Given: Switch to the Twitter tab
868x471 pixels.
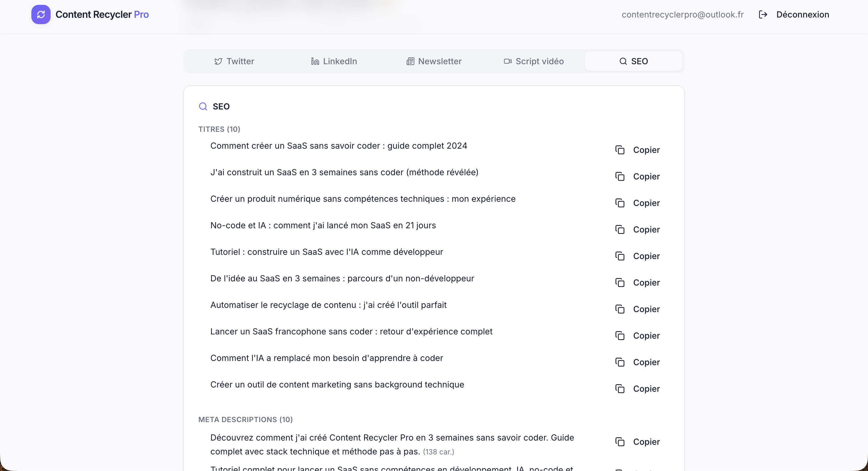Looking at the screenshot, I should click(x=234, y=61).
